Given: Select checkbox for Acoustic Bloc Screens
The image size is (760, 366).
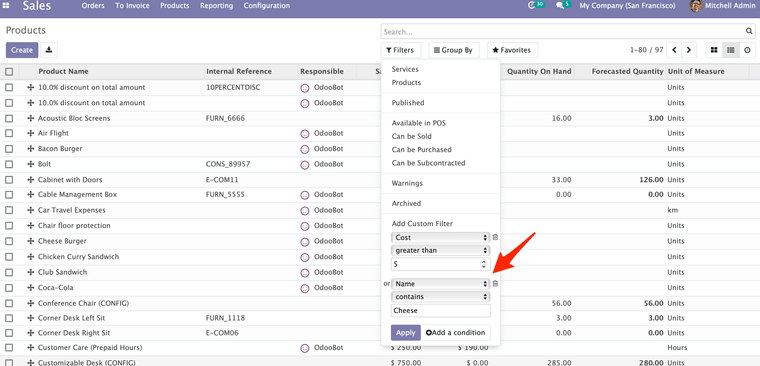Looking at the screenshot, I should click(9, 118).
